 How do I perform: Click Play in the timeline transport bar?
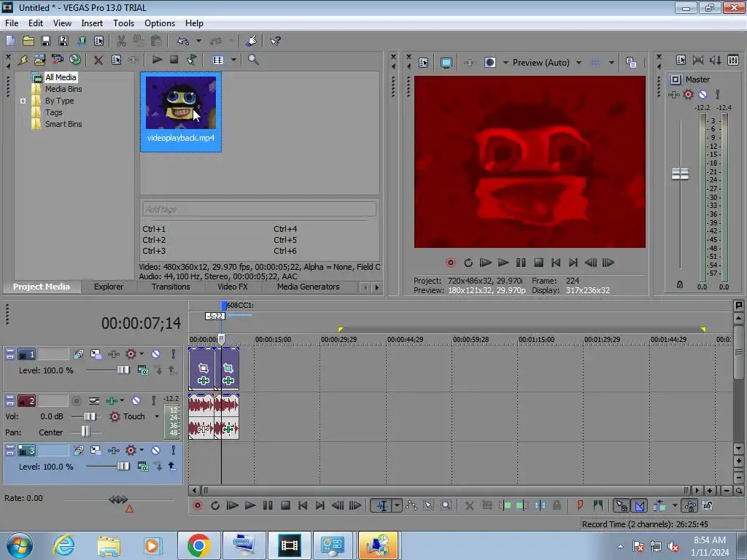click(x=249, y=506)
